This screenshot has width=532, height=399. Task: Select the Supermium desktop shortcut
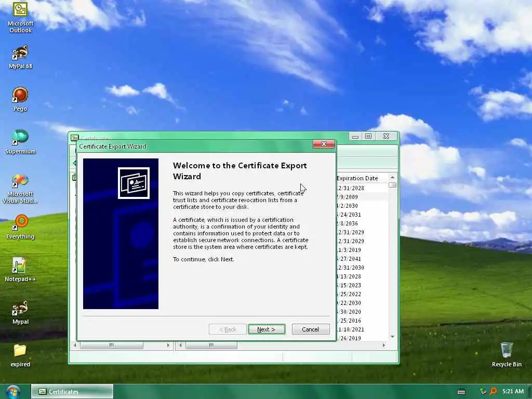pos(20,142)
